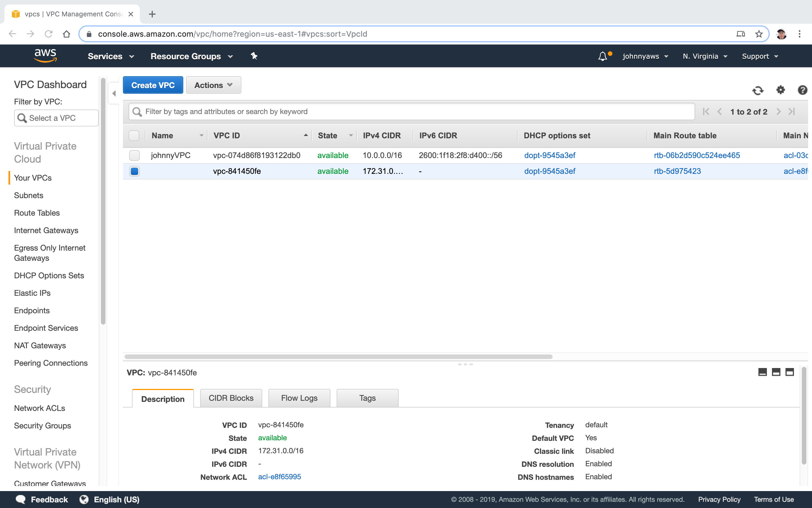This screenshot has height=508, width=812.
Task: Open a new browser tab
Action: (x=152, y=14)
